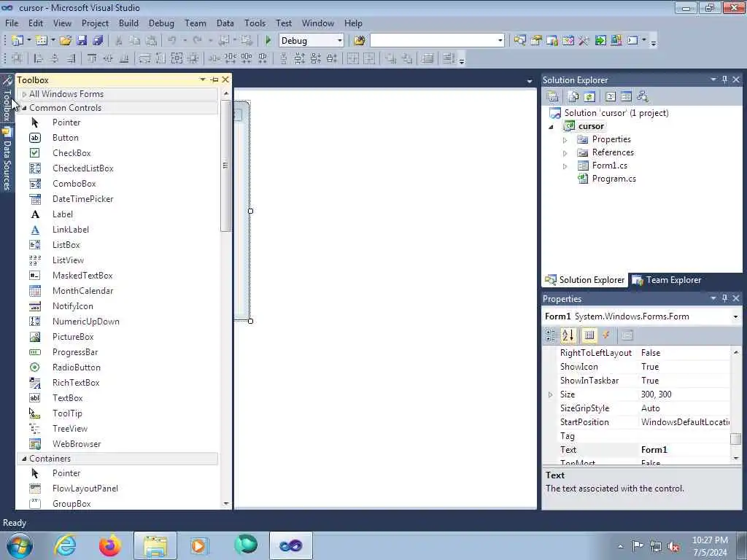Show the Properties page icon in Properties panel
Image resolution: width=747 pixels, height=560 pixels.
pos(589,335)
